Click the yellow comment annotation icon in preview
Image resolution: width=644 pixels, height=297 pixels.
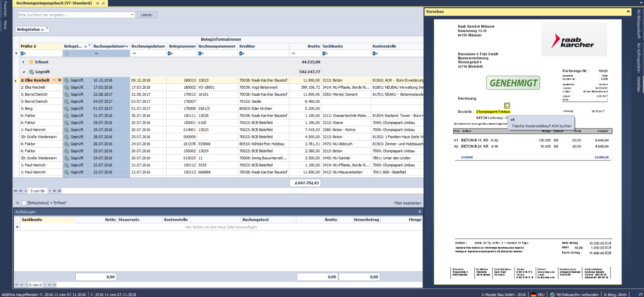(x=507, y=105)
